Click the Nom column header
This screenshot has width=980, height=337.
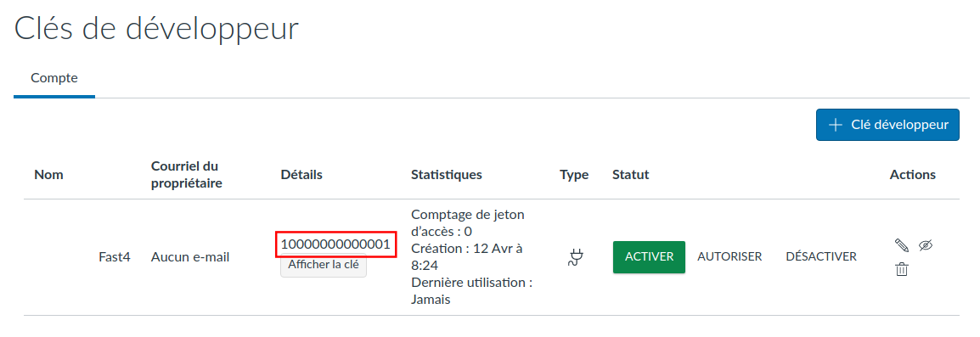pos(48,175)
